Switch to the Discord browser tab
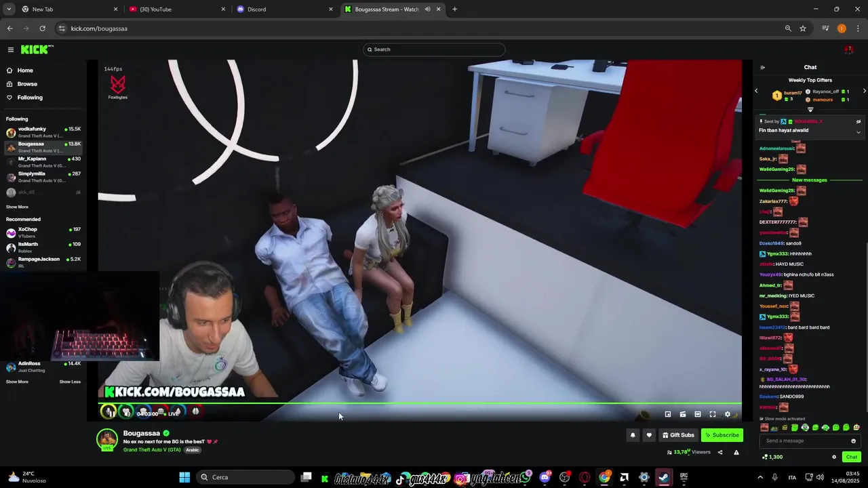 tap(285, 9)
